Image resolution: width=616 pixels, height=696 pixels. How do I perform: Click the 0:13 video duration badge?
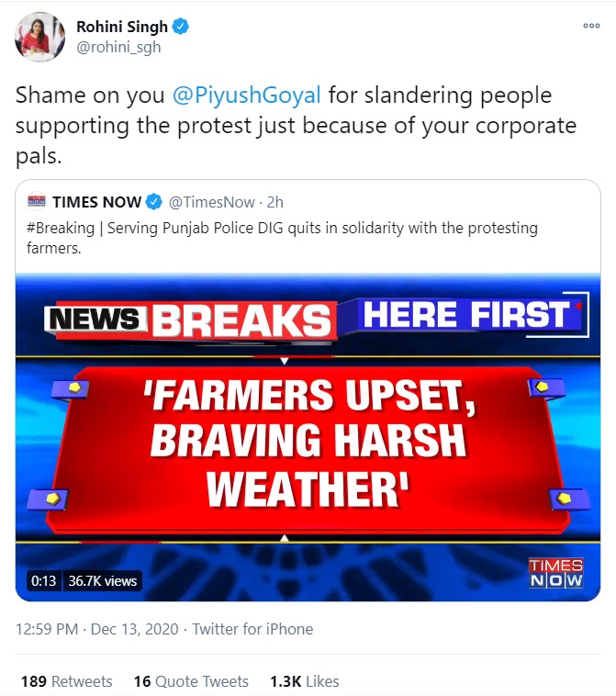(43, 580)
